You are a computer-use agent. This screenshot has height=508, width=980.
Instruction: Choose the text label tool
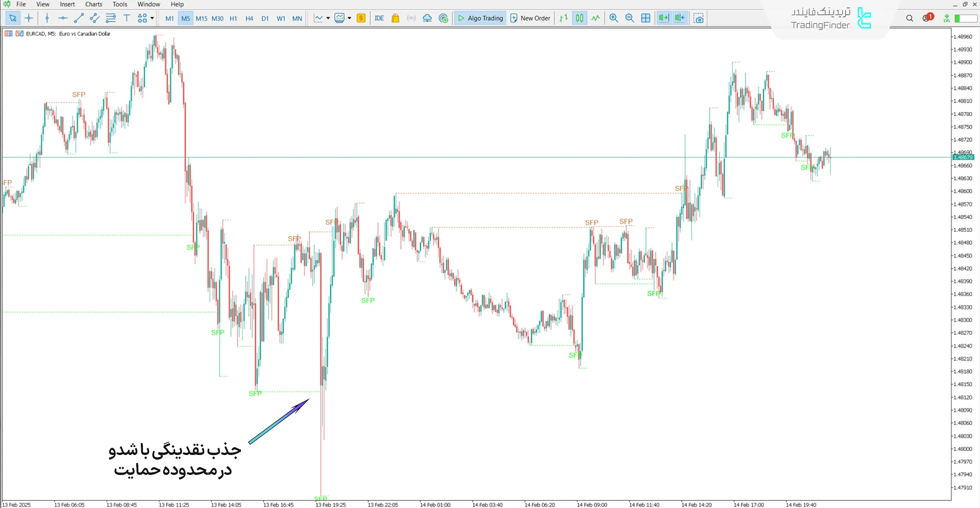pos(127,18)
